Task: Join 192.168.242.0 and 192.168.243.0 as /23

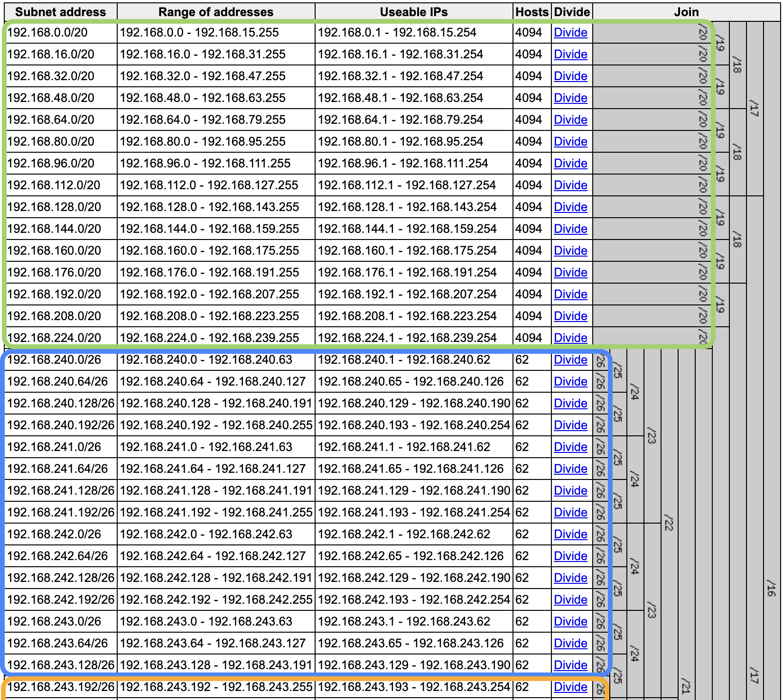Action: click(x=652, y=610)
